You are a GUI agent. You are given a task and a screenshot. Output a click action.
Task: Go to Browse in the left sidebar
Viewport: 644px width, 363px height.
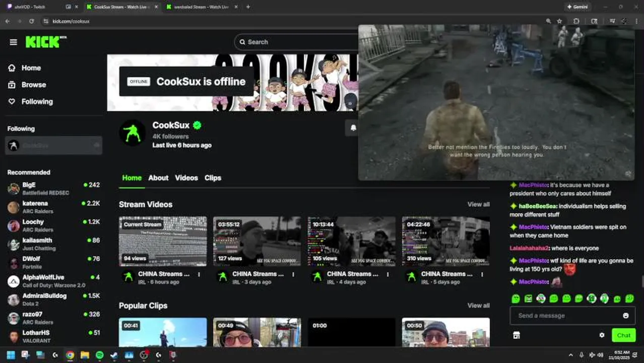point(33,85)
